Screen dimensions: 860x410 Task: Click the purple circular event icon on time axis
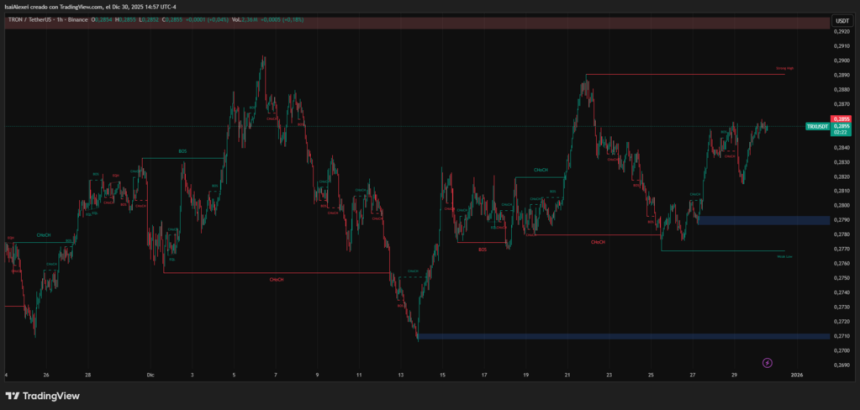pyautogui.click(x=767, y=362)
